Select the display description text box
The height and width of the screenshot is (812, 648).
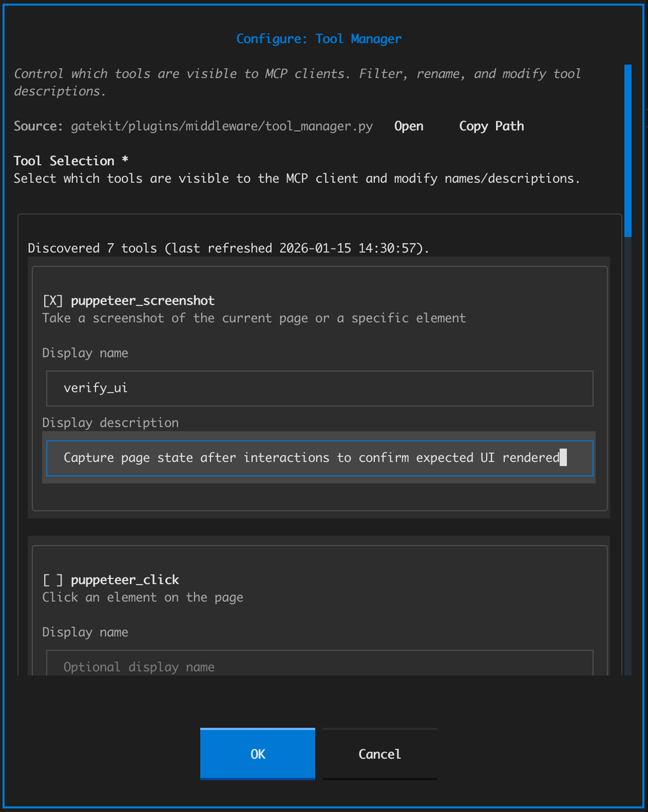tap(319, 457)
